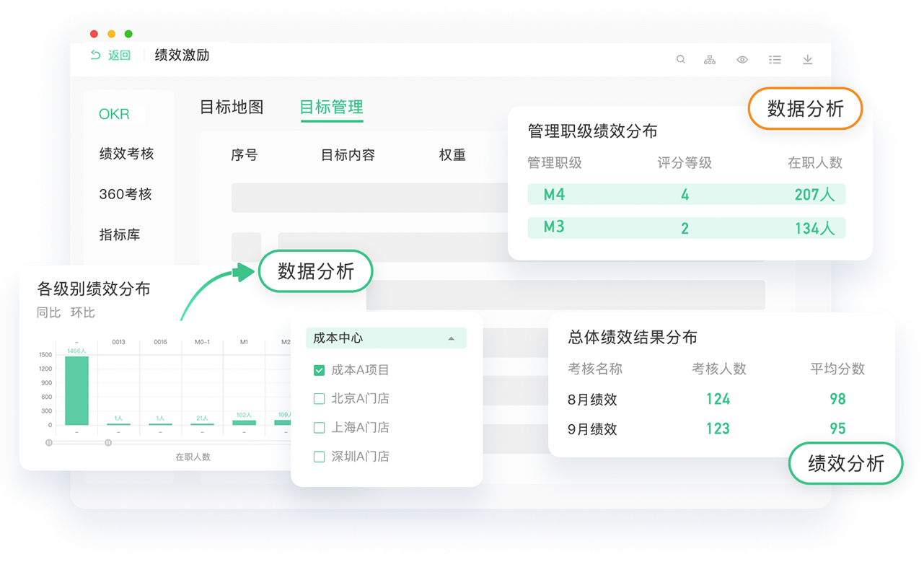Enable the 上海A门店 checkbox
Image resolution: width=924 pixels, height=562 pixels.
[x=319, y=428]
